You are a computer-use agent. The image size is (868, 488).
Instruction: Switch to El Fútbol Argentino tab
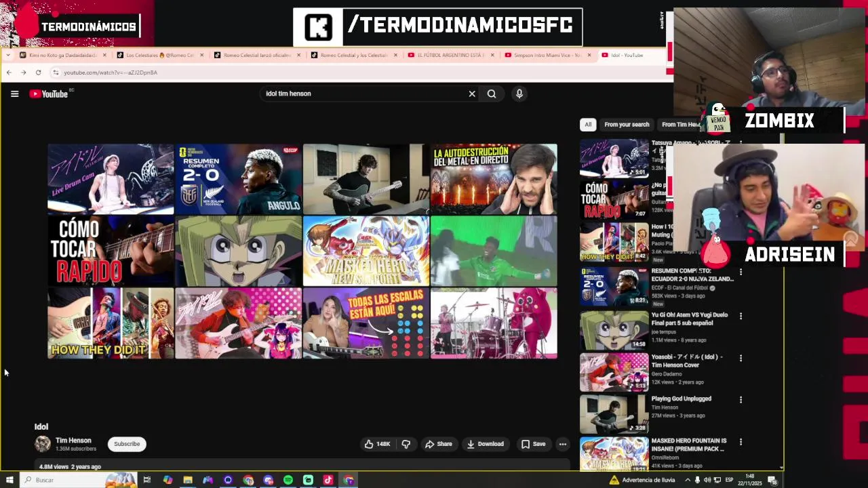pos(452,55)
